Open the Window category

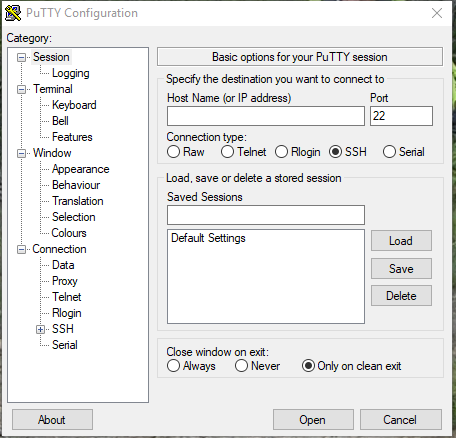point(52,153)
